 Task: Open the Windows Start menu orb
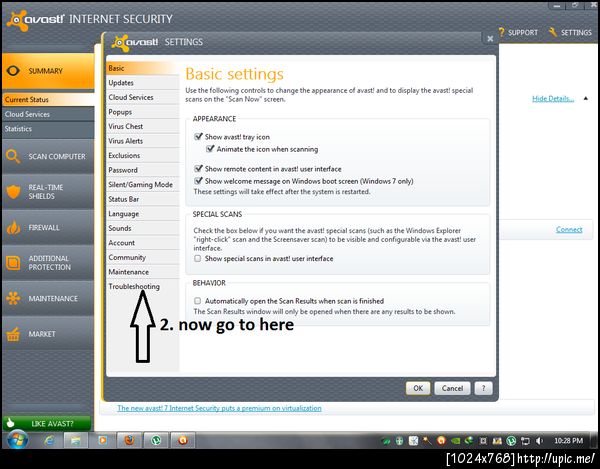point(18,440)
